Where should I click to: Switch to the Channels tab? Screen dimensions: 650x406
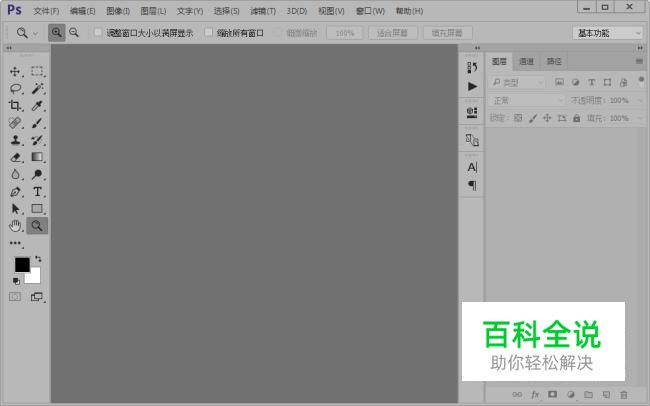tap(526, 61)
